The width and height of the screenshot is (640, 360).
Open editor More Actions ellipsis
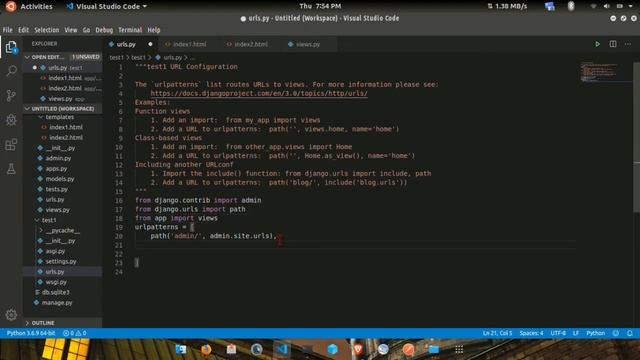point(628,44)
